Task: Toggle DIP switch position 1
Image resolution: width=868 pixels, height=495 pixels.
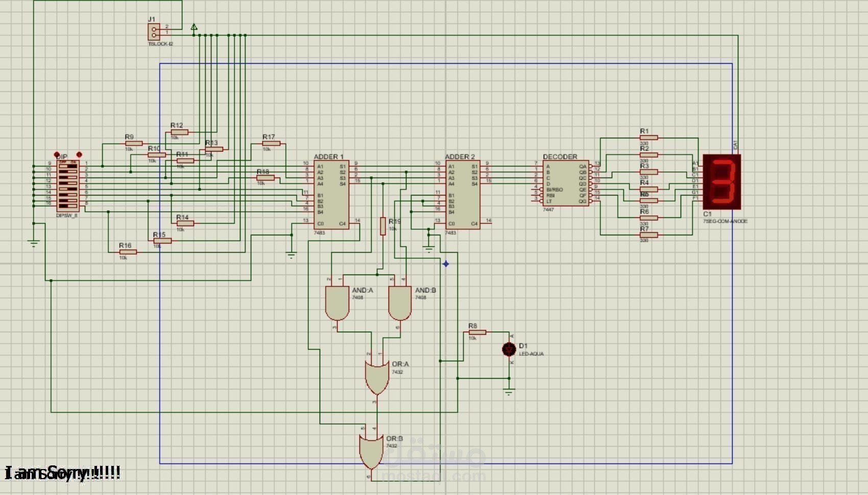Action: click(68, 166)
